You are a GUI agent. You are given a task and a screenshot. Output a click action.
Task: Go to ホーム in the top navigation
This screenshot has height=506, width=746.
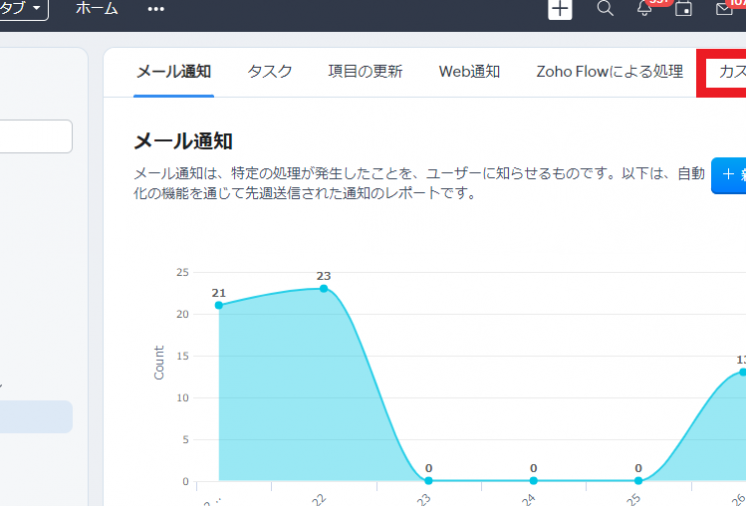point(96,9)
